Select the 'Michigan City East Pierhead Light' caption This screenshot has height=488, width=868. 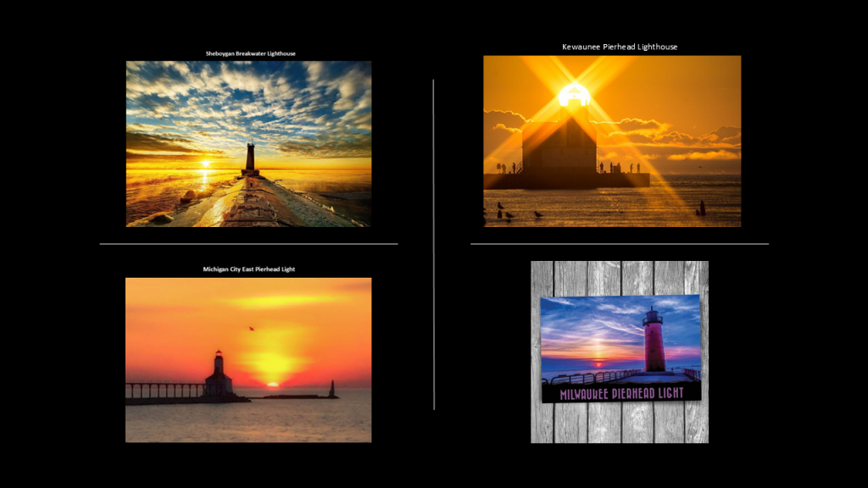tap(248, 269)
